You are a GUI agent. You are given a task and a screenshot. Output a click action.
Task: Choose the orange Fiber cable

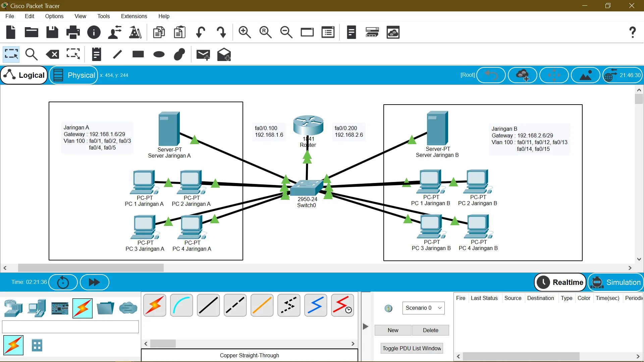262,305
